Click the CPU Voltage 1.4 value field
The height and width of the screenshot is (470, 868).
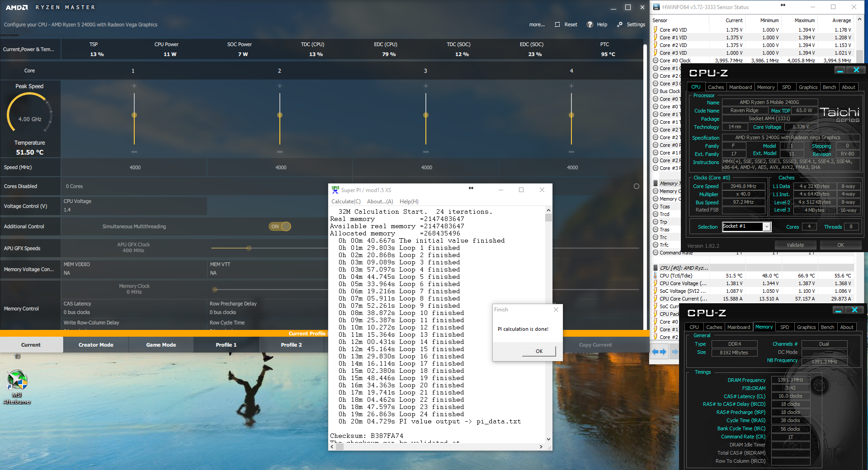pos(134,210)
